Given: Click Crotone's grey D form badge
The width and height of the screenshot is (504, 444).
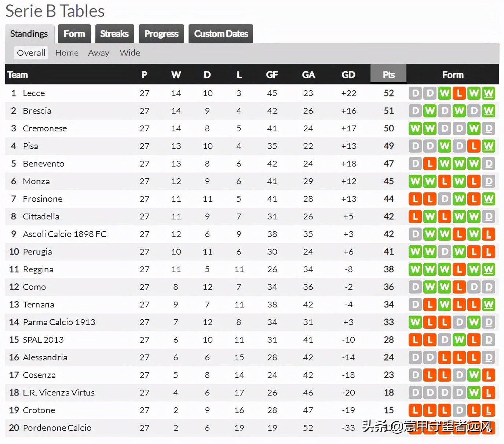Looking at the screenshot, I should coord(459,410).
